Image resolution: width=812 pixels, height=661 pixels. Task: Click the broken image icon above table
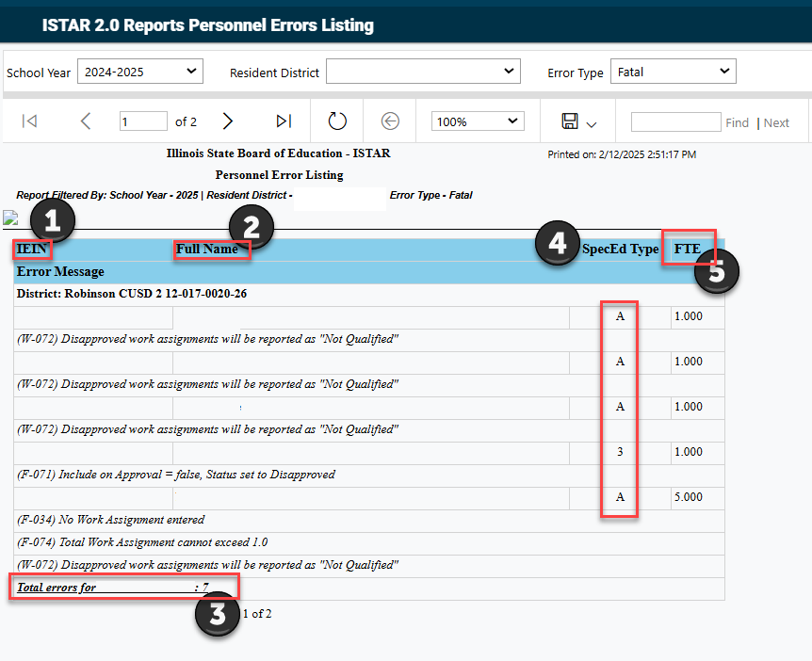(10, 218)
